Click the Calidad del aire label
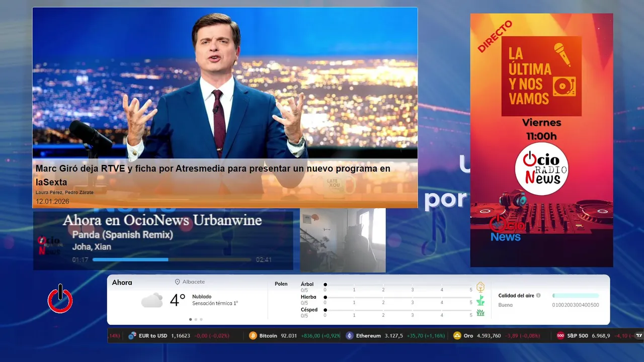This screenshot has height=362, width=644. point(516,296)
